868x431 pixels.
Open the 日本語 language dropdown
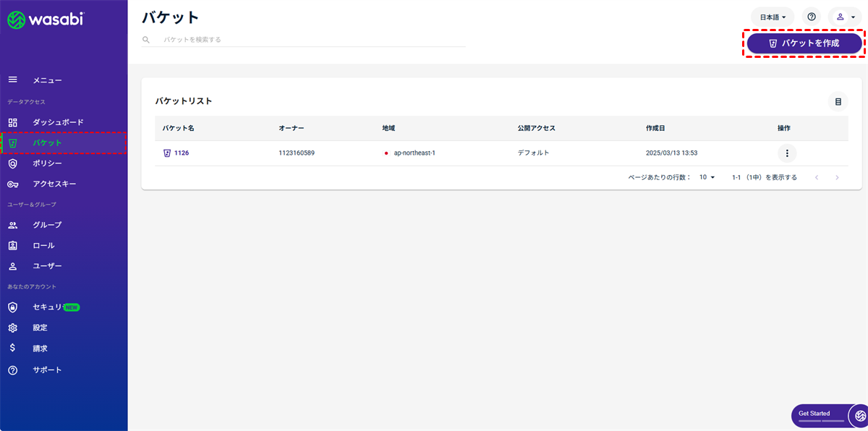tap(773, 17)
